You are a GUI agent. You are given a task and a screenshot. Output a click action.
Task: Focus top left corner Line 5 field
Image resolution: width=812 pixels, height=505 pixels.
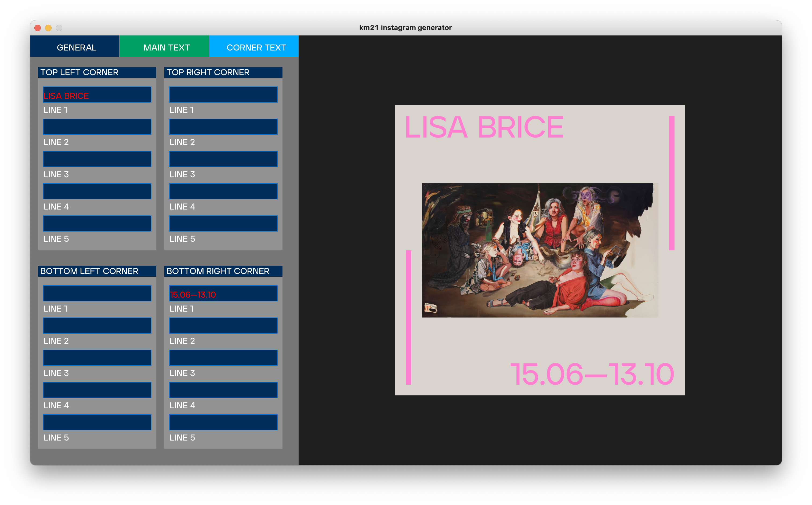97,223
